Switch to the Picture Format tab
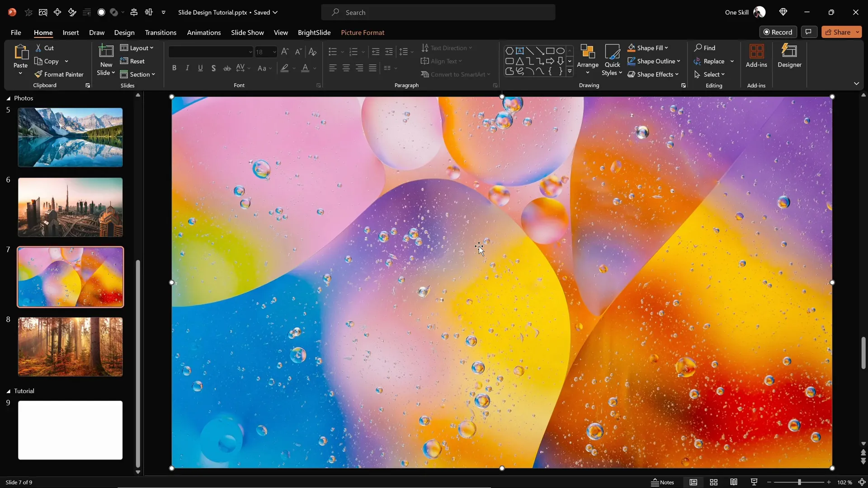The height and width of the screenshot is (488, 868). [363, 33]
